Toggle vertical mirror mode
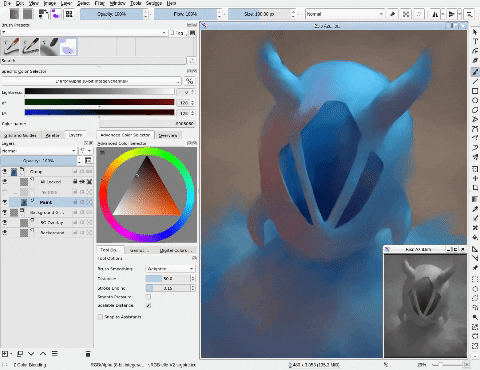 (x=451, y=14)
